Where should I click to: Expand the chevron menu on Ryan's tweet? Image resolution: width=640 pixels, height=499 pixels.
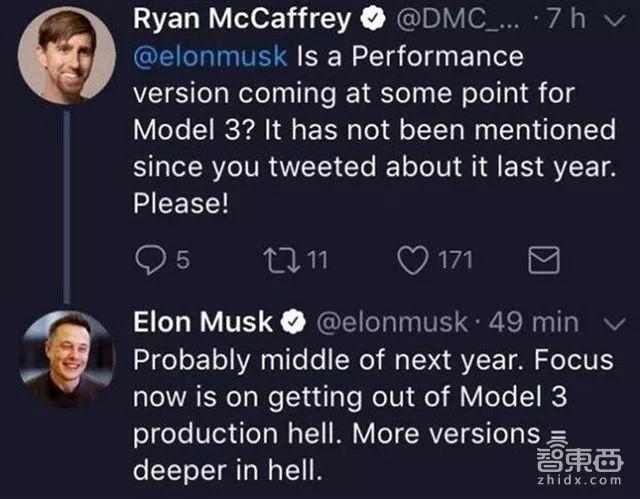(617, 19)
